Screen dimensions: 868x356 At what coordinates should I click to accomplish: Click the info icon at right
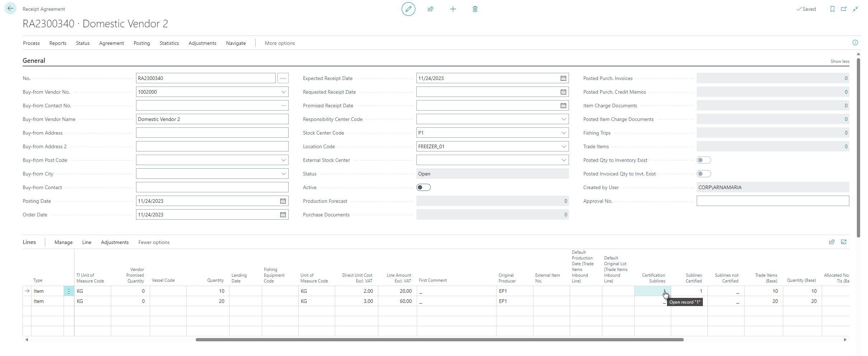coord(855,43)
